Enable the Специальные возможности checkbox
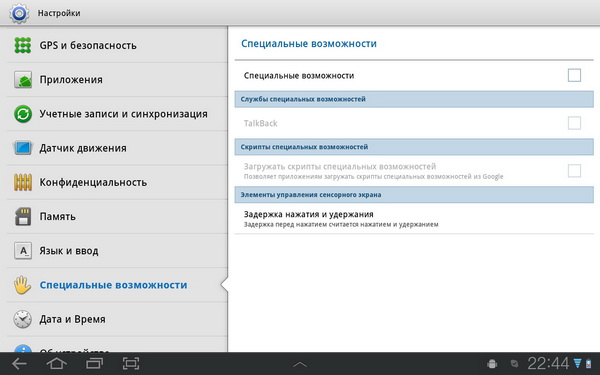Screen dimensions: 600x375 point(574,75)
